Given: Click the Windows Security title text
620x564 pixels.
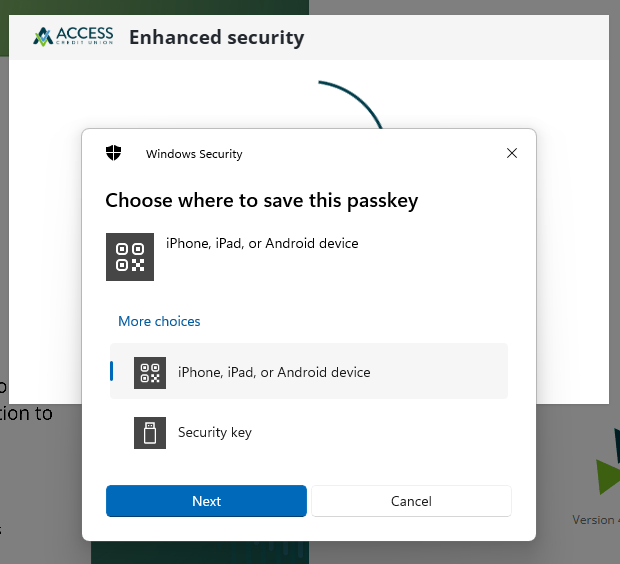Looking at the screenshot, I should tap(194, 154).
